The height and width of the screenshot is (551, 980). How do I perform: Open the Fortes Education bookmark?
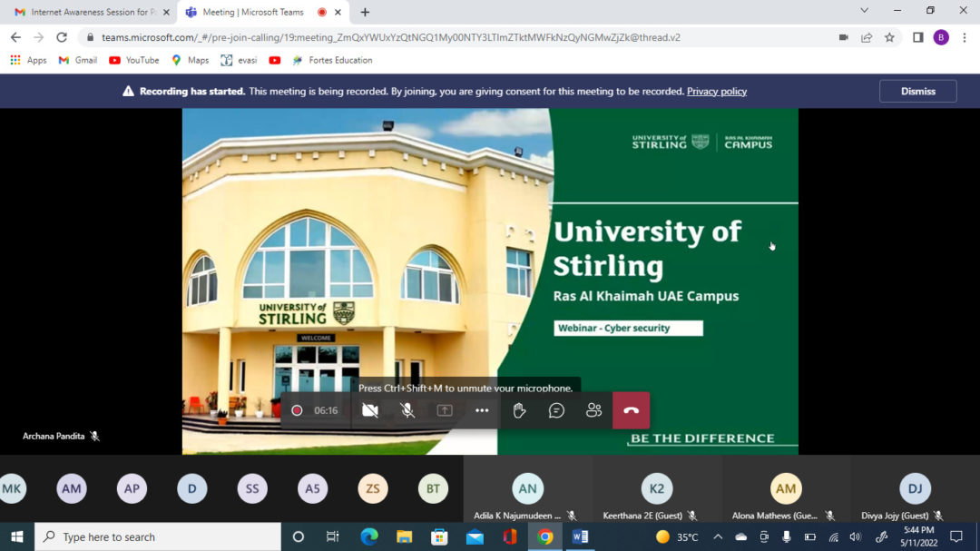[332, 60]
